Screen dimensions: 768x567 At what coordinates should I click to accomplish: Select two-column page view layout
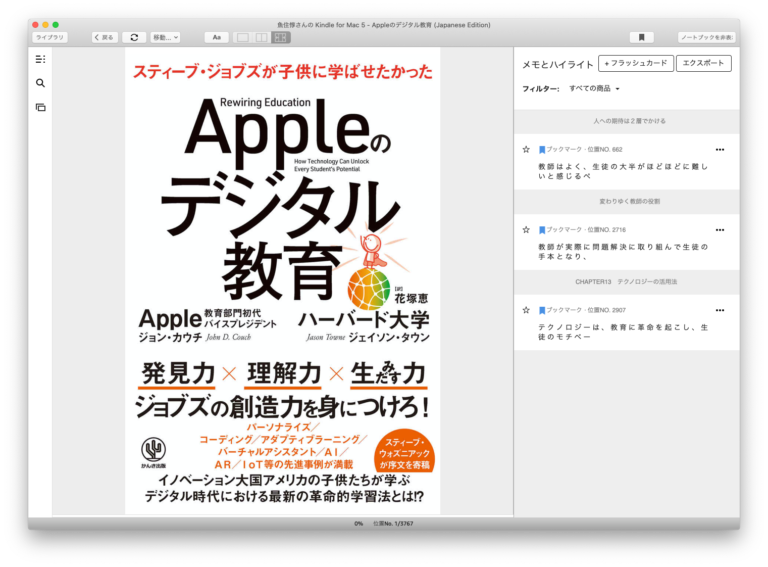[x=262, y=37]
